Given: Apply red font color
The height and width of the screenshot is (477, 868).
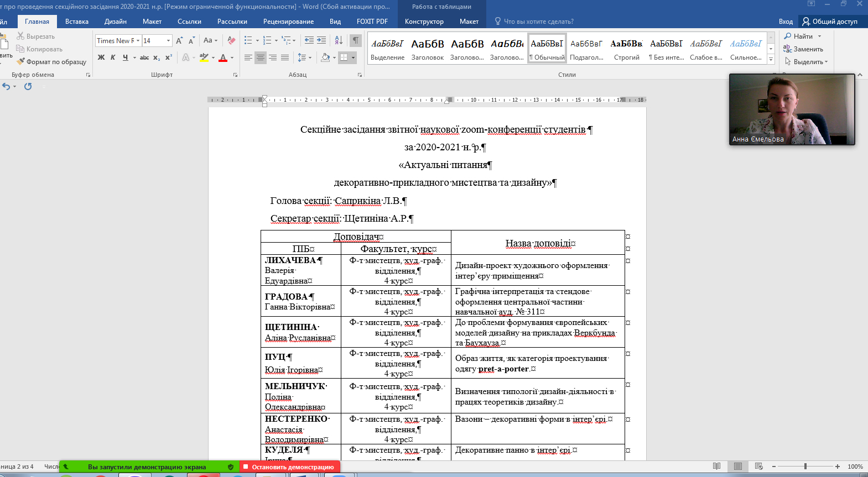Looking at the screenshot, I should tap(223, 57).
